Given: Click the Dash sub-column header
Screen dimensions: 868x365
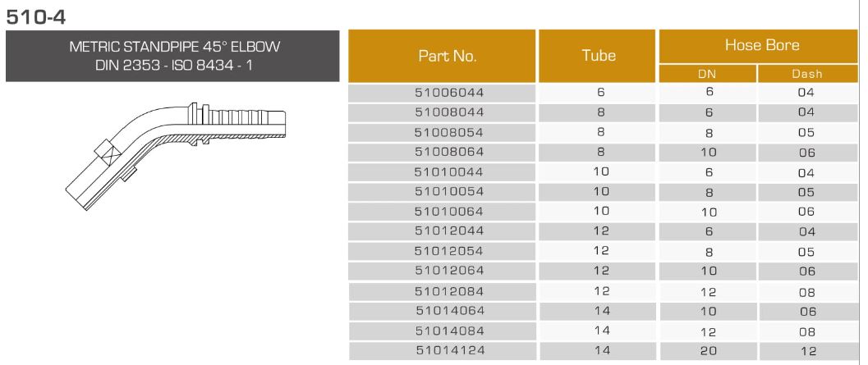Looking at the screenshot, I should 806,74.
